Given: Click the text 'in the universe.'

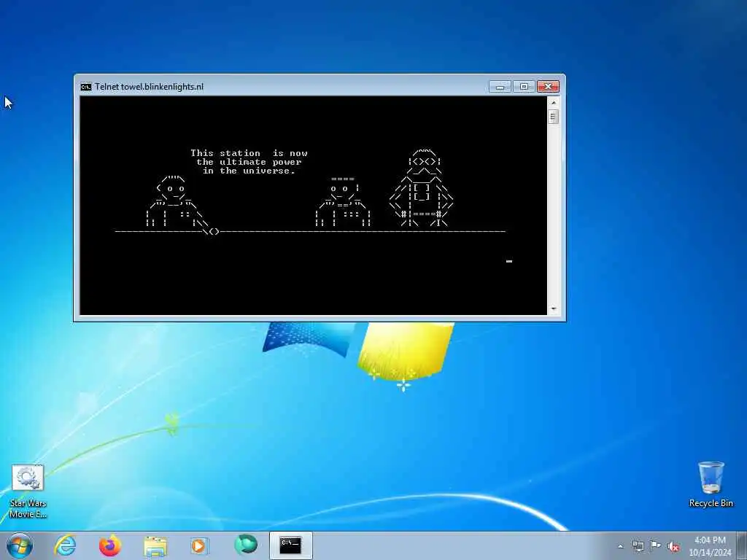Looking at the screenshot, I should pos(249,171).
